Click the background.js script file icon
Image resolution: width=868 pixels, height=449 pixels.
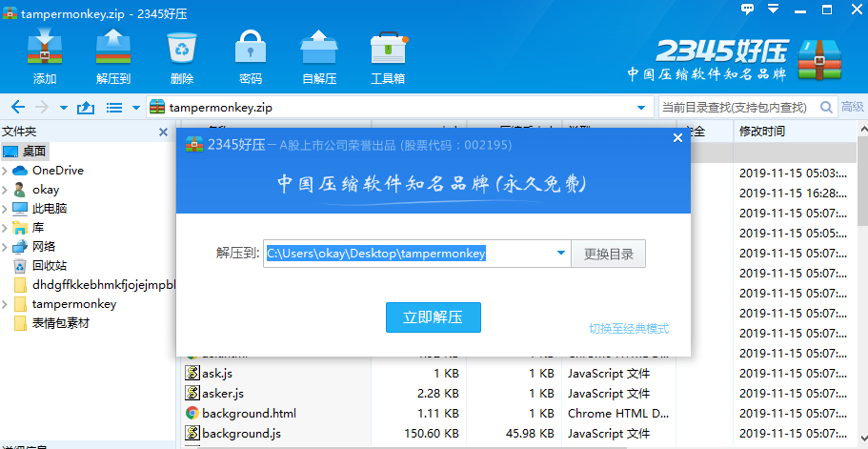[192, 434]
